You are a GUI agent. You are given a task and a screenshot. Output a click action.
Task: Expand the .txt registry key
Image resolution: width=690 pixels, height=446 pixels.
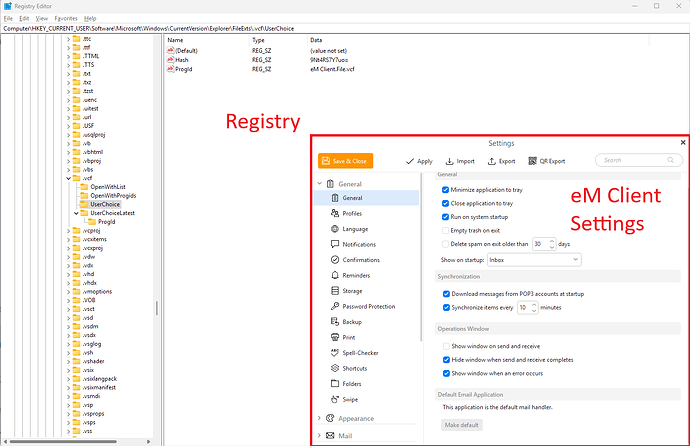click(x=69, y=73)
